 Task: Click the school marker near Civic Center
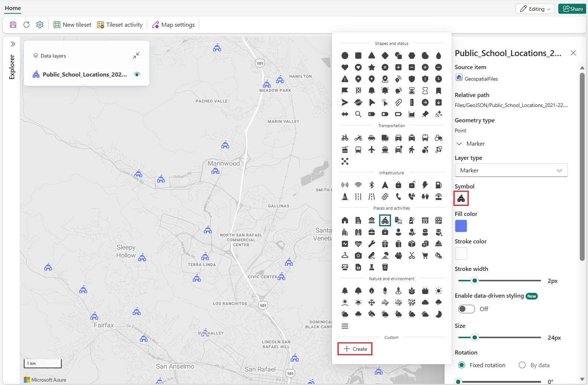click(x=282, y=276)
